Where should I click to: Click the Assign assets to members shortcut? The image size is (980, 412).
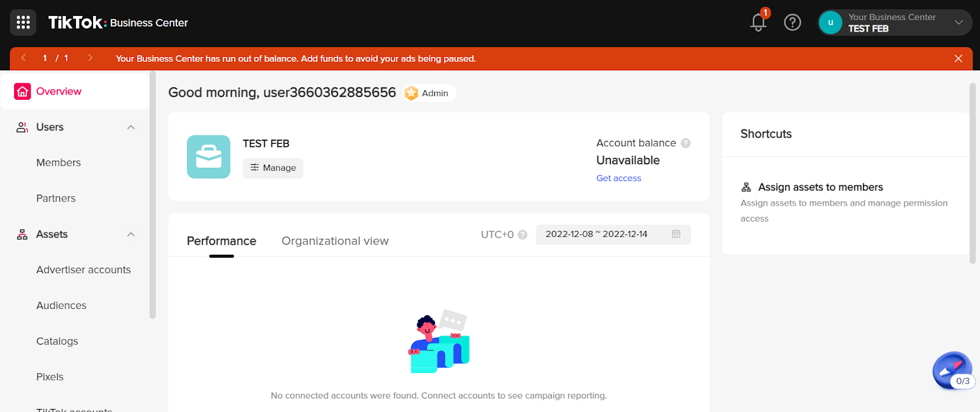click(x=821, y=187)
